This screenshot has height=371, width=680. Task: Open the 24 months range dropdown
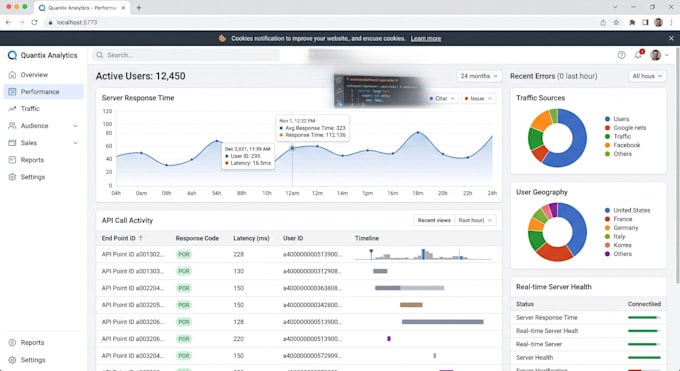pos(479,76)
